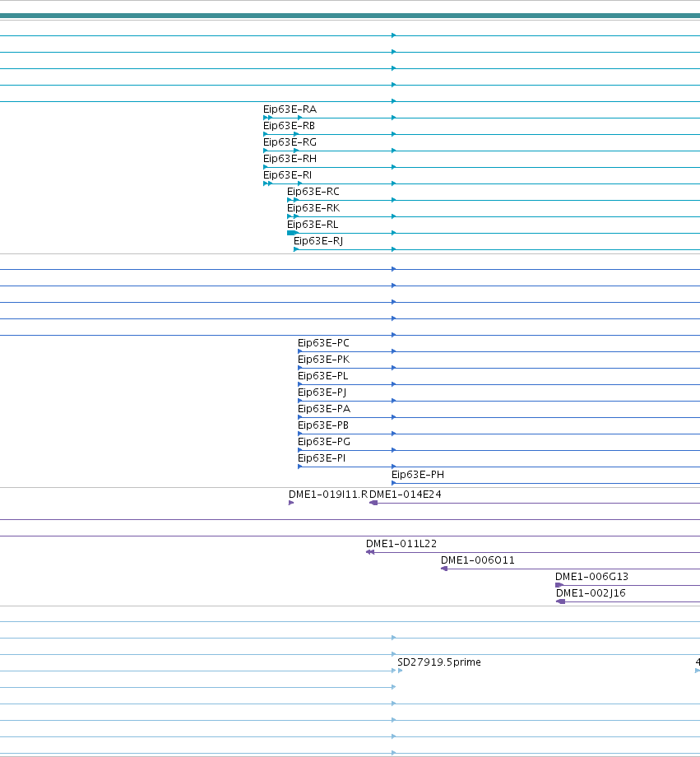Click the Eip63E-RG transcript label
The height and width of the screenshot is (757, 700).
[x=290, y=142]
